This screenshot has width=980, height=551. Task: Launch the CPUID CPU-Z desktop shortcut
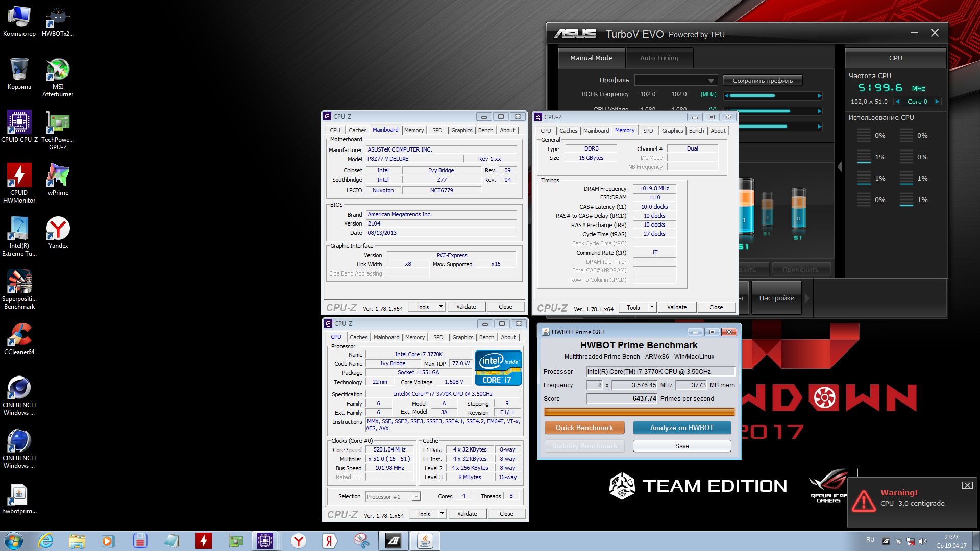[x=19, y=127]
